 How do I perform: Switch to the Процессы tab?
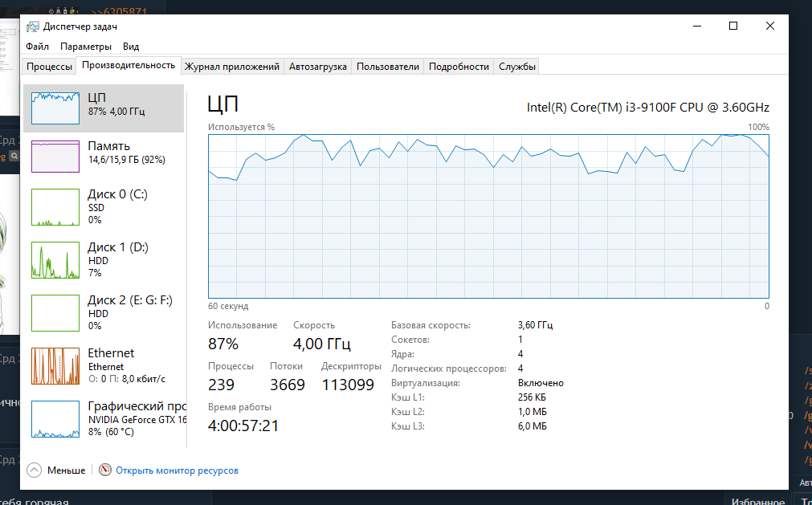[x=49, y=67]
